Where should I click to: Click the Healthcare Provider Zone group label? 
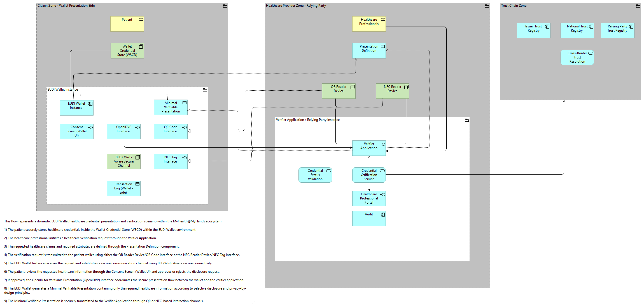click(x=296, y=6)
